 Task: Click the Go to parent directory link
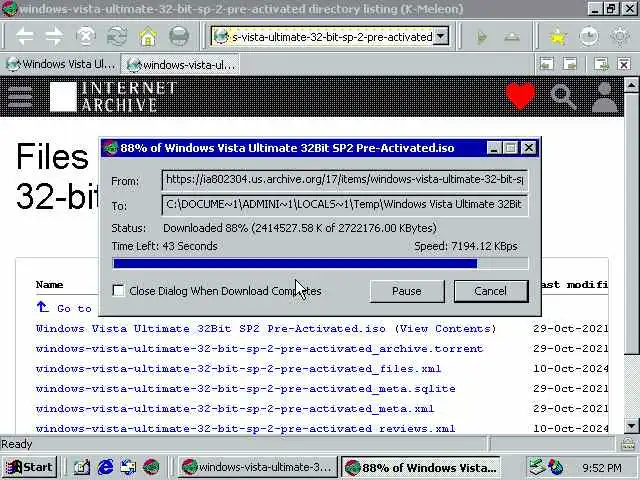[64, 308]
